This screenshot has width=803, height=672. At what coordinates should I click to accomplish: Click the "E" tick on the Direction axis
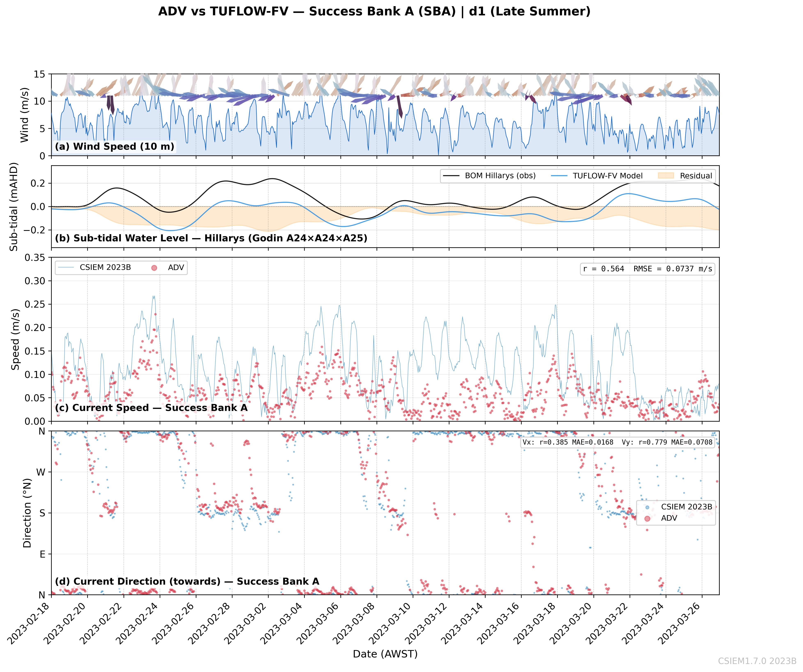(x=42, y=554)
